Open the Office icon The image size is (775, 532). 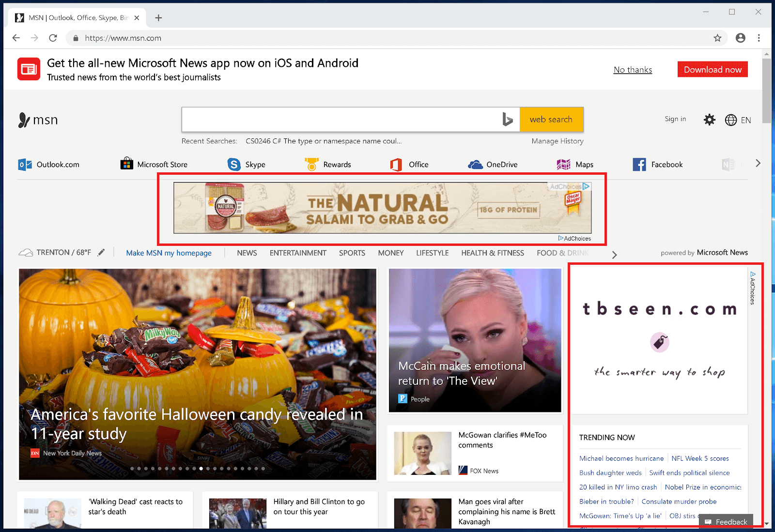396,164
